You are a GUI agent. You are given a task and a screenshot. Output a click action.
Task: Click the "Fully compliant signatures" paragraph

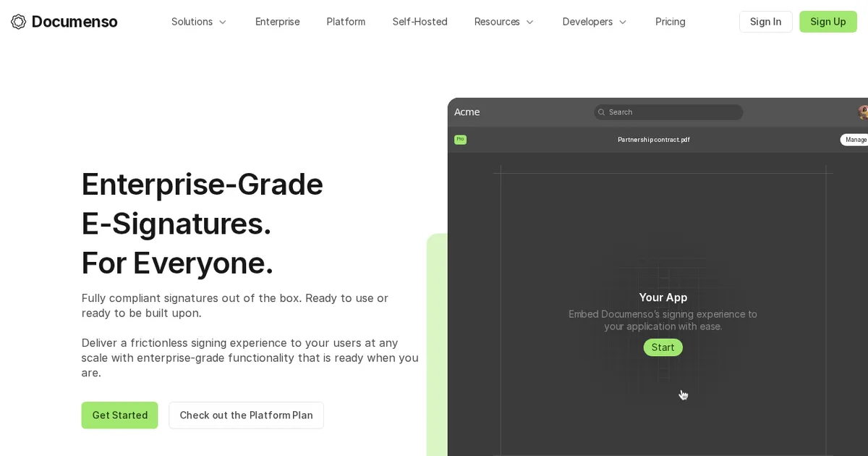[x=235, y=305]
